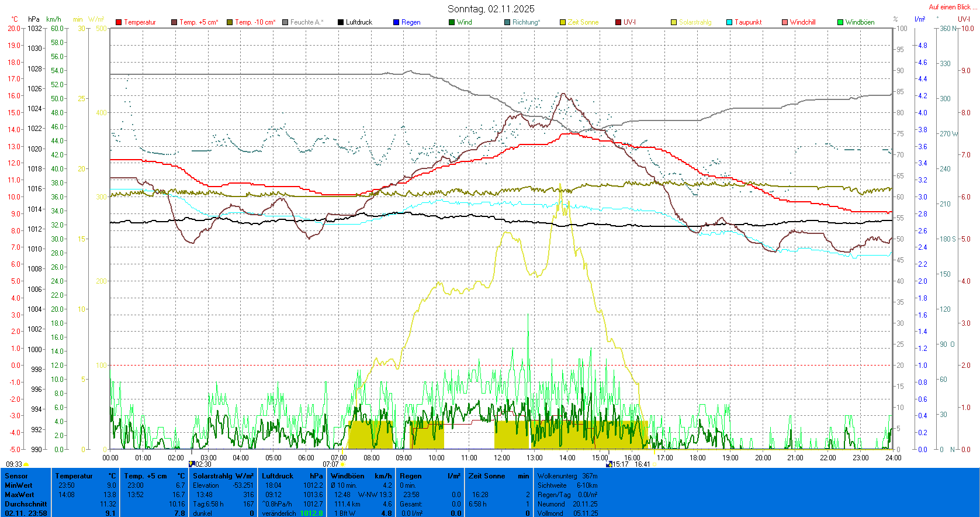This screenshot has width=980, height=517.
Task: Open the 'Auf einen Blick ...' link
Action: pyautogui.click(x=952, y=7)
